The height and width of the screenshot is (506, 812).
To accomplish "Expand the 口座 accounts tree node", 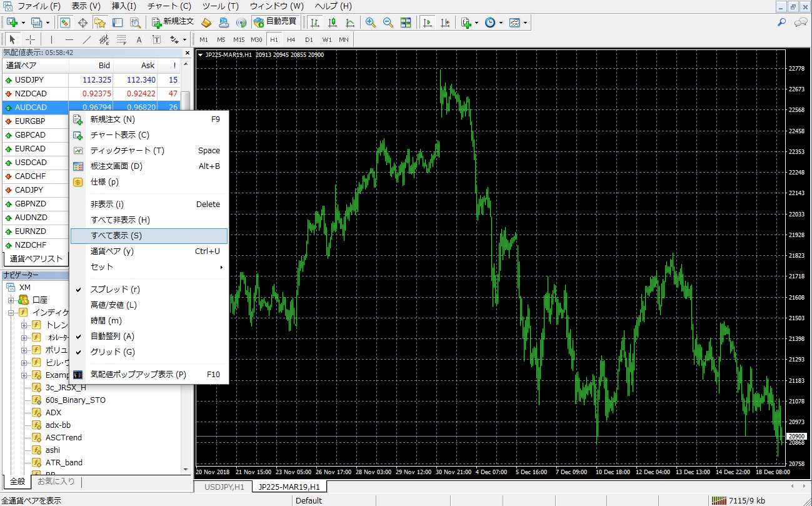I will [11, 300].
